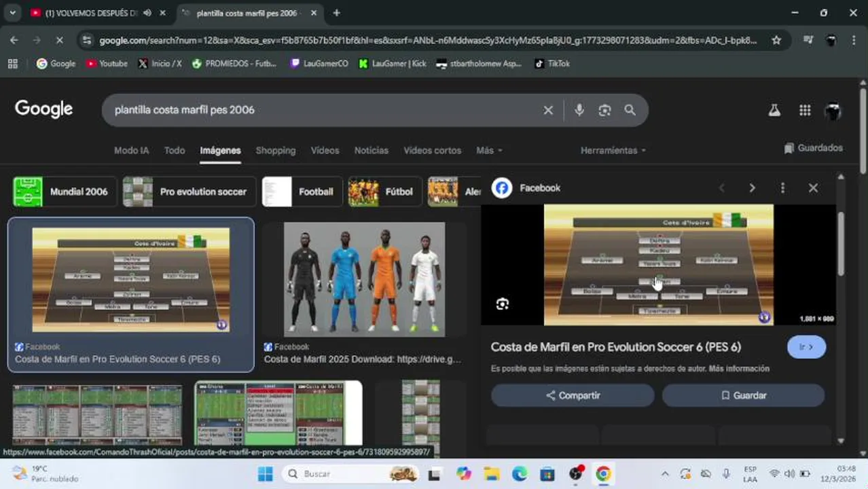Click the Google logo

point(43,109)
